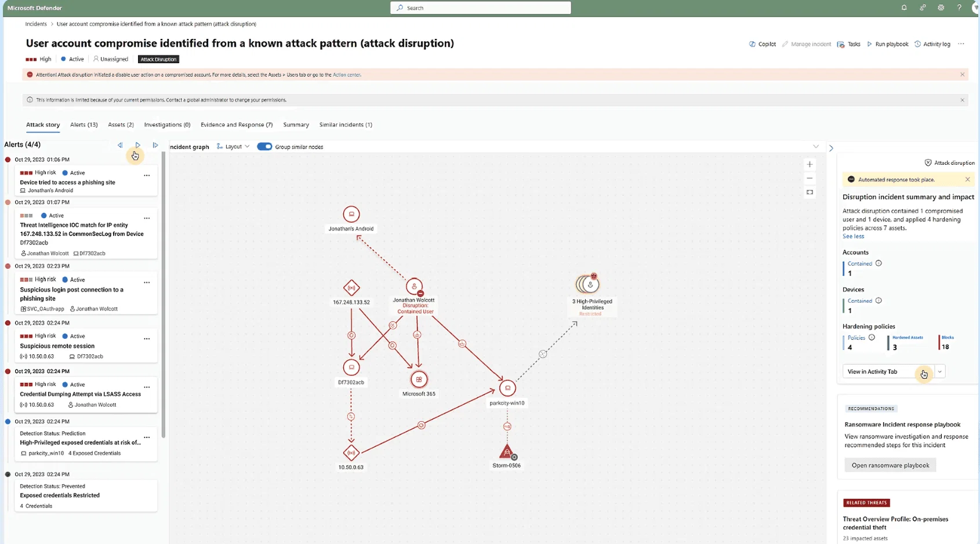The image size is (980, 544).
Task: Toggle Group similar nodes switch
Action: coord(264,147)
